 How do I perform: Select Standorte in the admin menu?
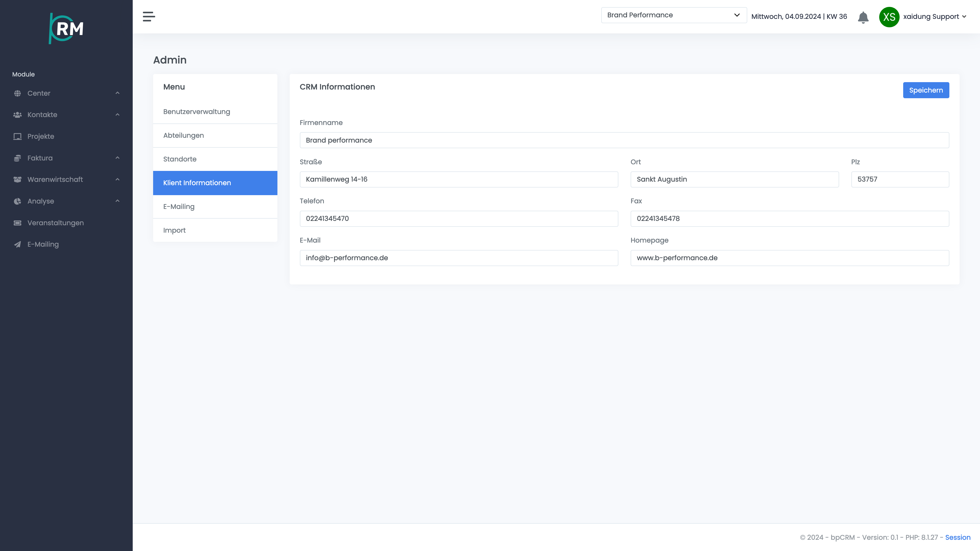215,159
